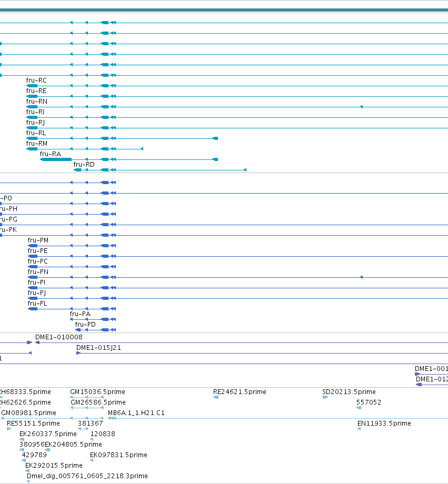Select the fru-PM protein label
This screenshot has width=448, height=484.
[38, 240]
